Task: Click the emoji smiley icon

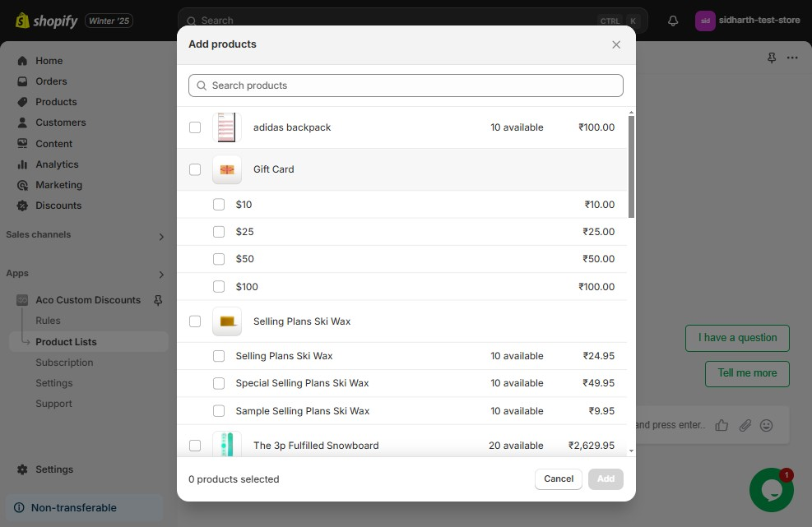Action: point(766,425)
